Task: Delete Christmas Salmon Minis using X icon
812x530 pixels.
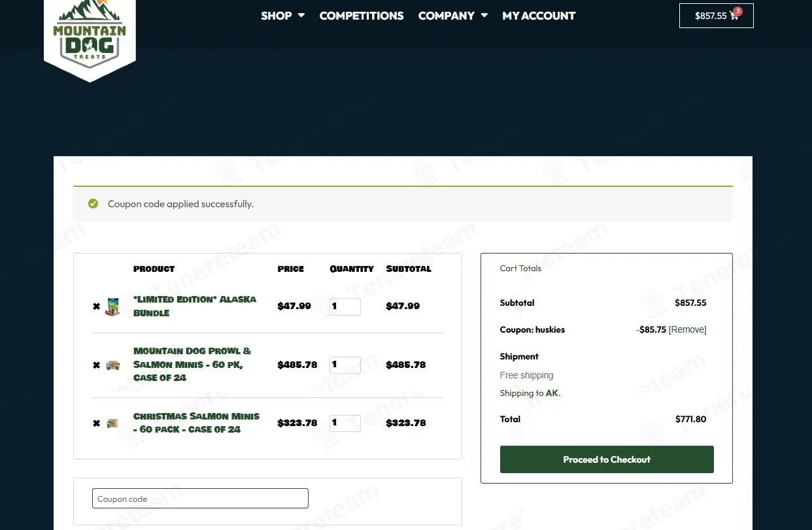Action: (x=96, y=423)
